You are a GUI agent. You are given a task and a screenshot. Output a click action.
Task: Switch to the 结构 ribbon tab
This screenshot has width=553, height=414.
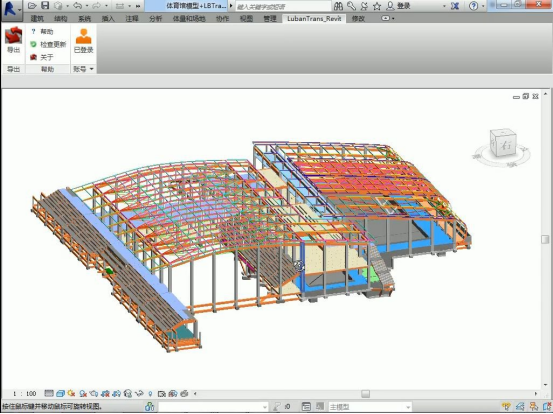point(61,19)
